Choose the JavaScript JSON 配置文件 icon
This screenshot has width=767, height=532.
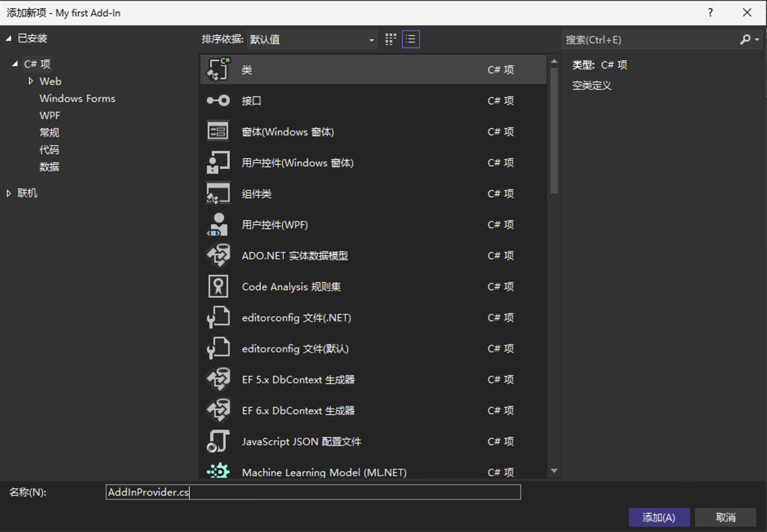218,441
